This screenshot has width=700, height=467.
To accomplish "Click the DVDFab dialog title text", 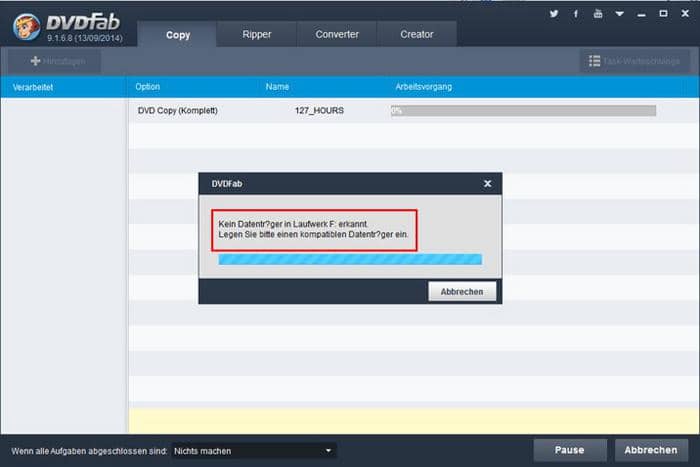I will (227, 183).
